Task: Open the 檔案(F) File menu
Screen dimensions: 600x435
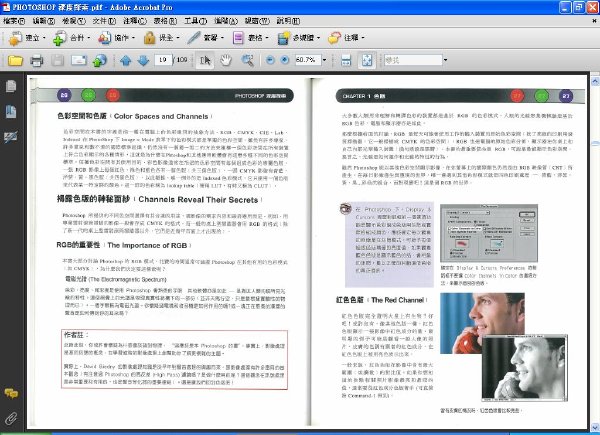Action: pyautogui.click(x=14, y=21)
